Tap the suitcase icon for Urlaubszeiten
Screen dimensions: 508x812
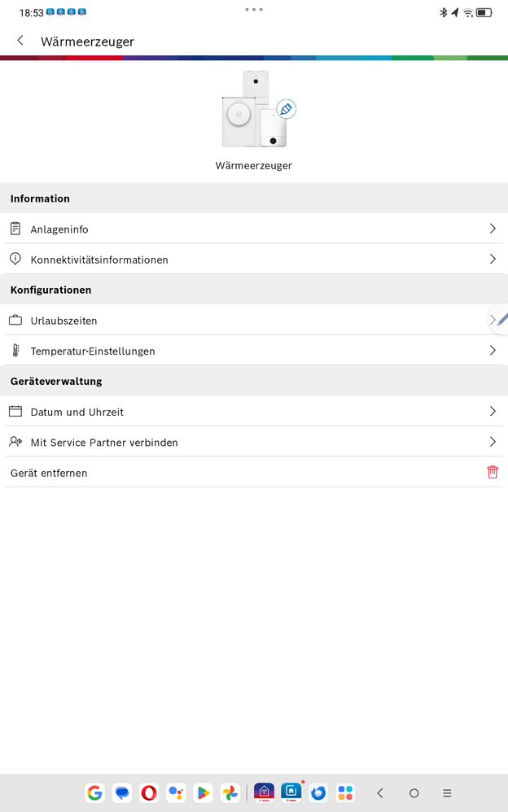tap(15, 321)
